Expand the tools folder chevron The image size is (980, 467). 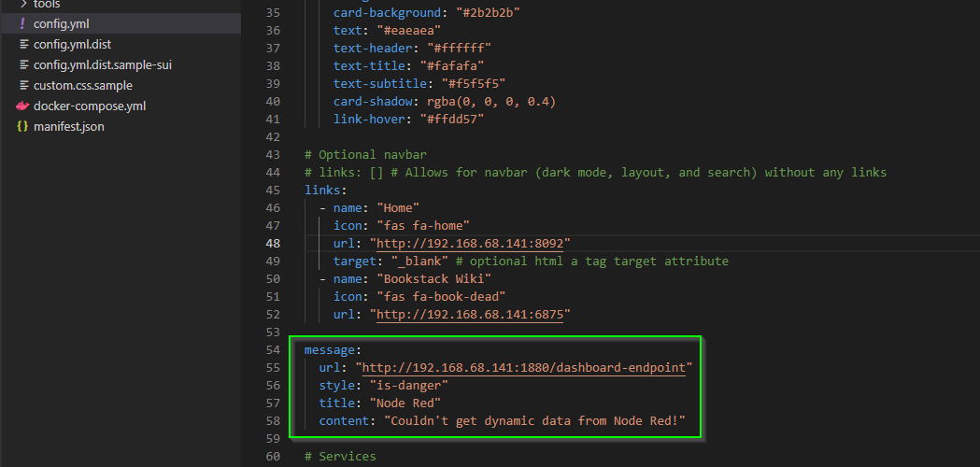(x=23, y=5)
